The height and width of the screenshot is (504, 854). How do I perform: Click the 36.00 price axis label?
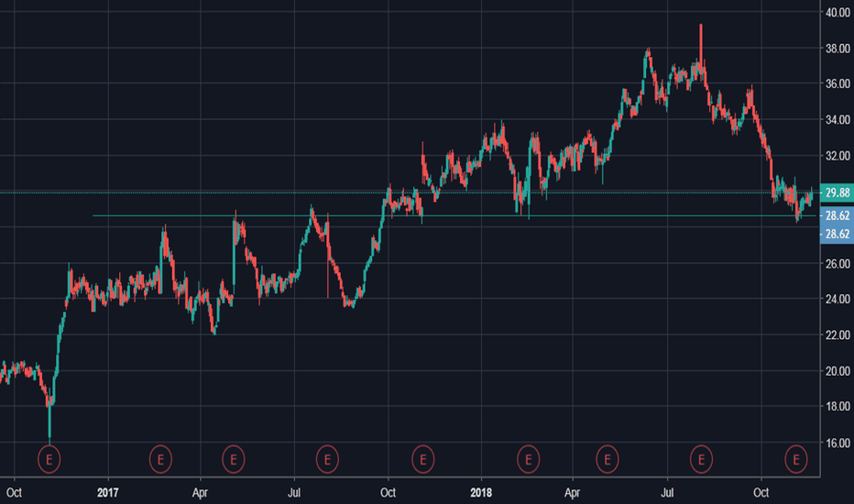838,83
